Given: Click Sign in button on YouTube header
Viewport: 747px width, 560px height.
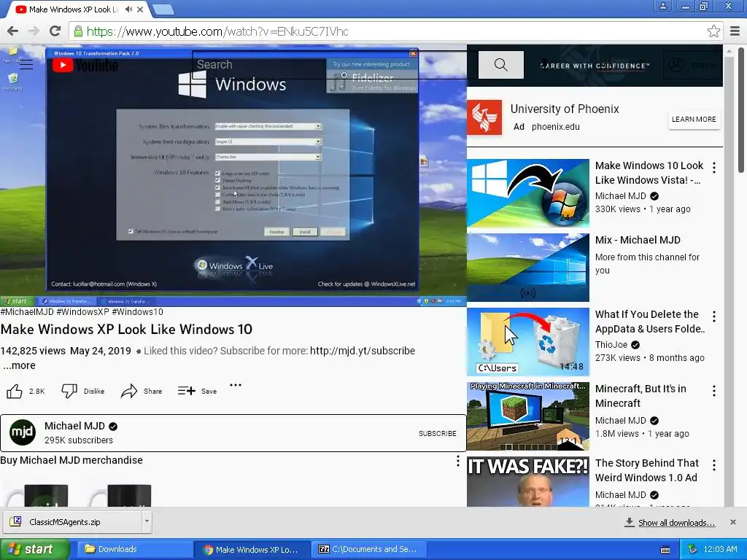Looking at the screenshot, I should 693,65.
